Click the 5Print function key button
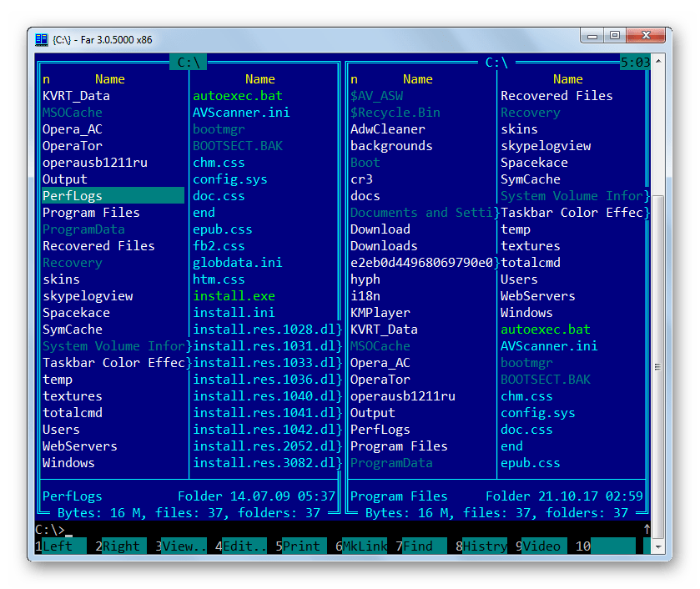 coord(301,546)
